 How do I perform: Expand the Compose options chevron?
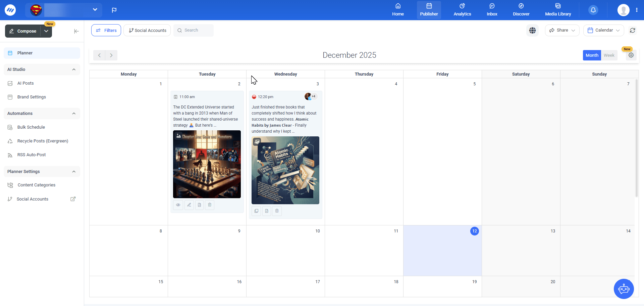(46, 31)
